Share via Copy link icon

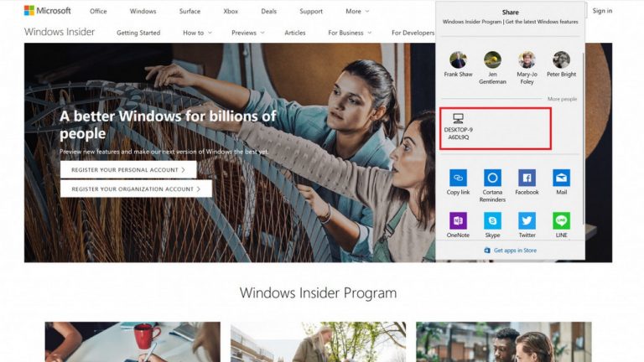[x=458, y=178]
